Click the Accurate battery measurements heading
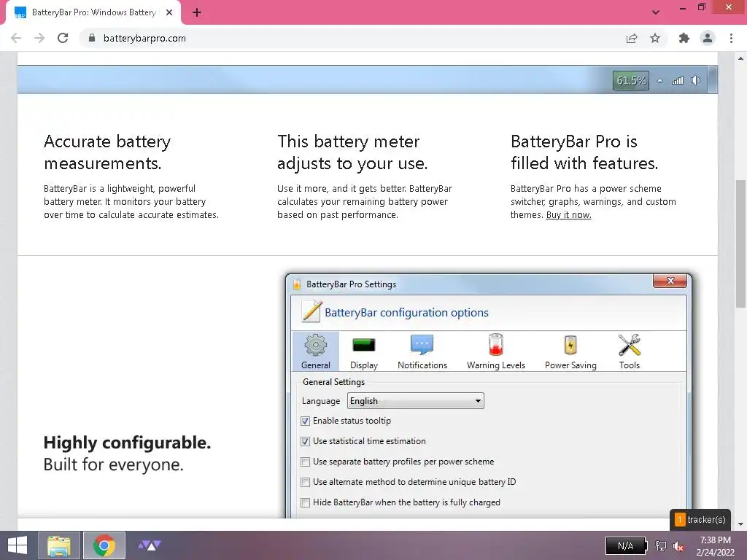 coord(107,152)
